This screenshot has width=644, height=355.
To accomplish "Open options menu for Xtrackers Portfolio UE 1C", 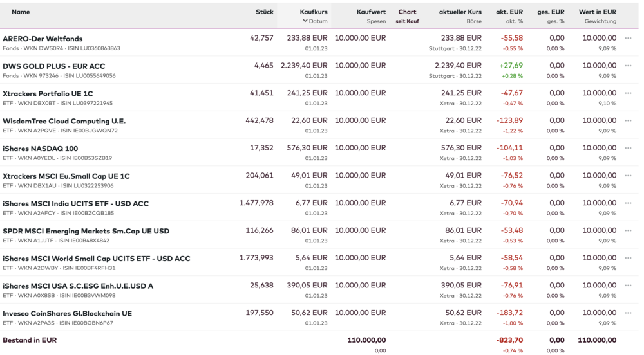I will (628, 93).
